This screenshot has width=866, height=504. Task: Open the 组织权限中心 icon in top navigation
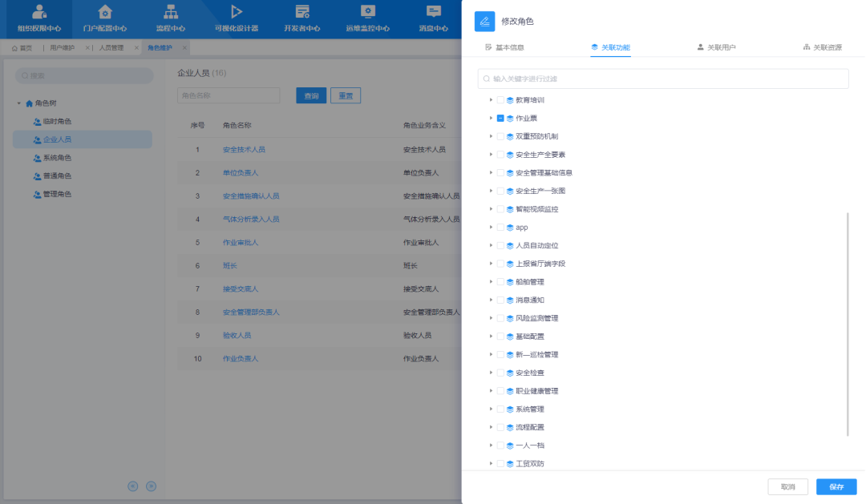point(38,12)
